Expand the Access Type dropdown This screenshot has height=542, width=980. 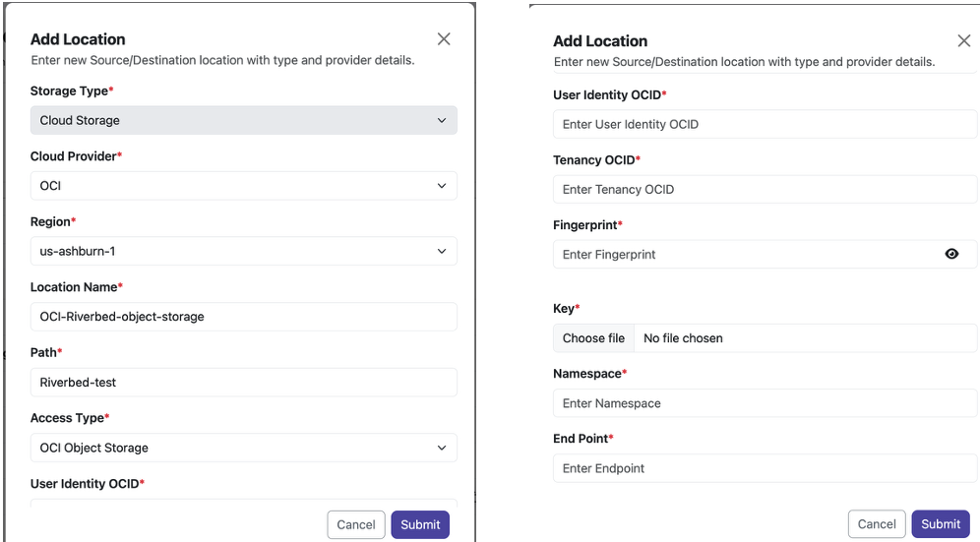coord(244,448)
